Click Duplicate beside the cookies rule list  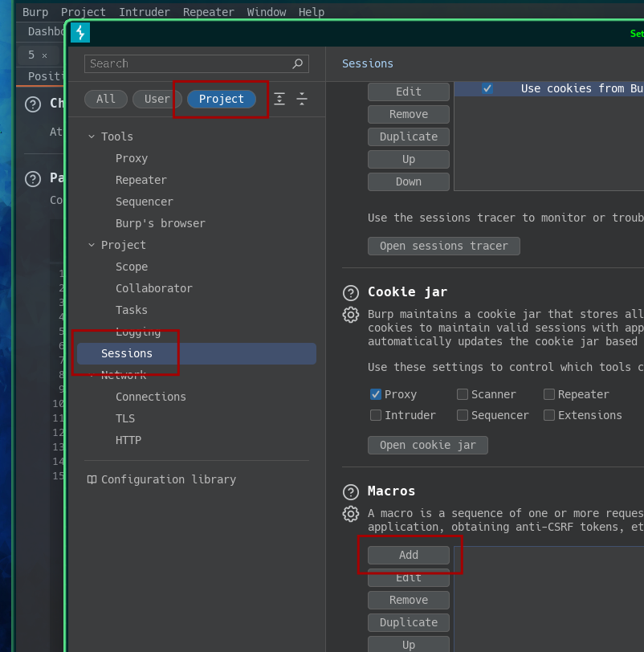pos(408,137)
